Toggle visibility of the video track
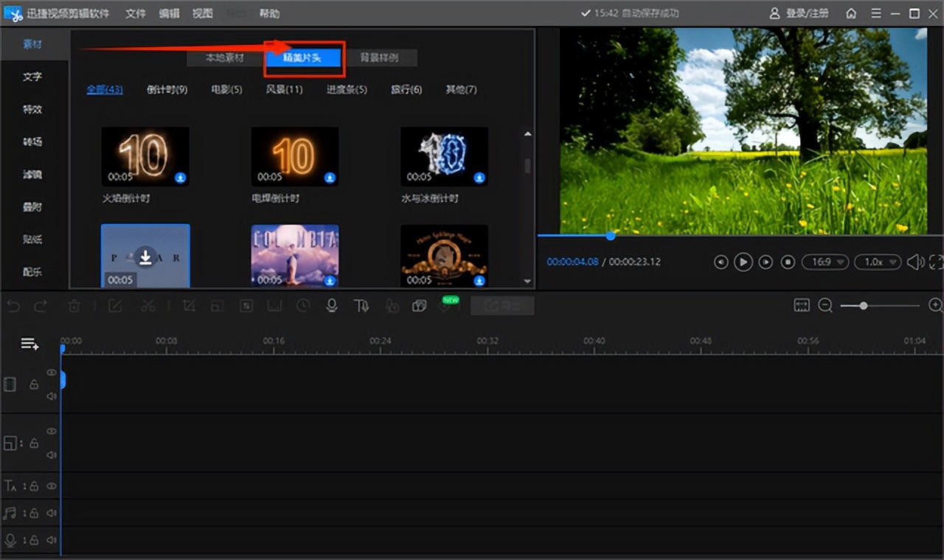The height and width of the screenshot is (560, 944). (x=52, y=373)
